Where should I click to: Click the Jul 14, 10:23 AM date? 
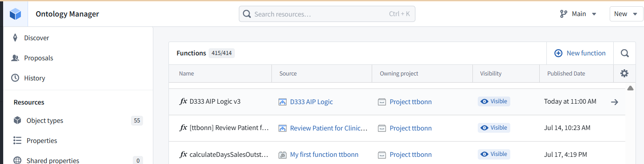click(567, 128)
